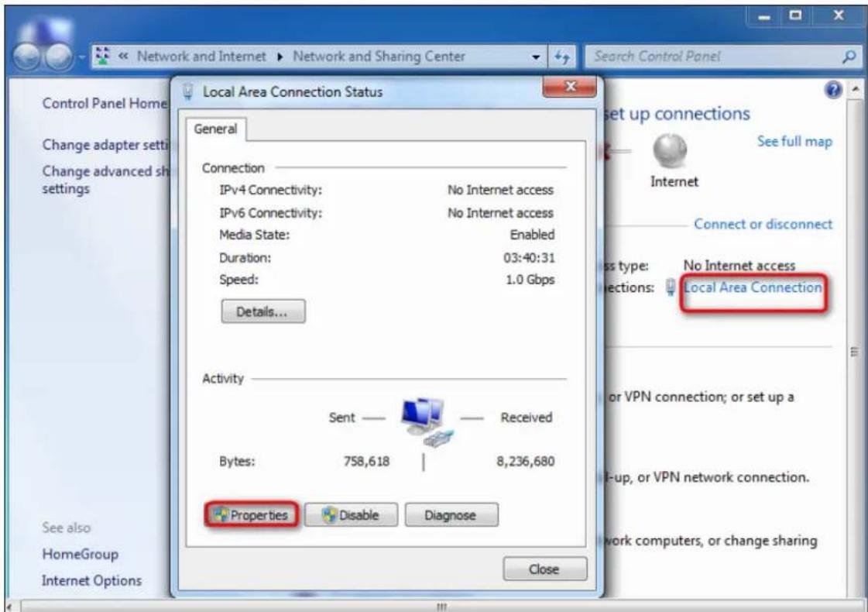This screenshot has width=868, height=612.
Task: Open Change advanced sharing settings
Action: [105, 180]
